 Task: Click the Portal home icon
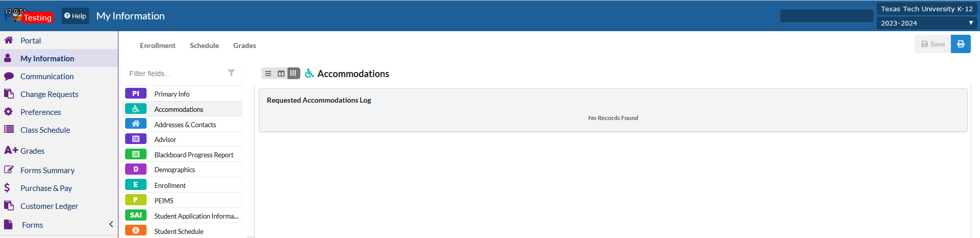click(x=9, y=40)
